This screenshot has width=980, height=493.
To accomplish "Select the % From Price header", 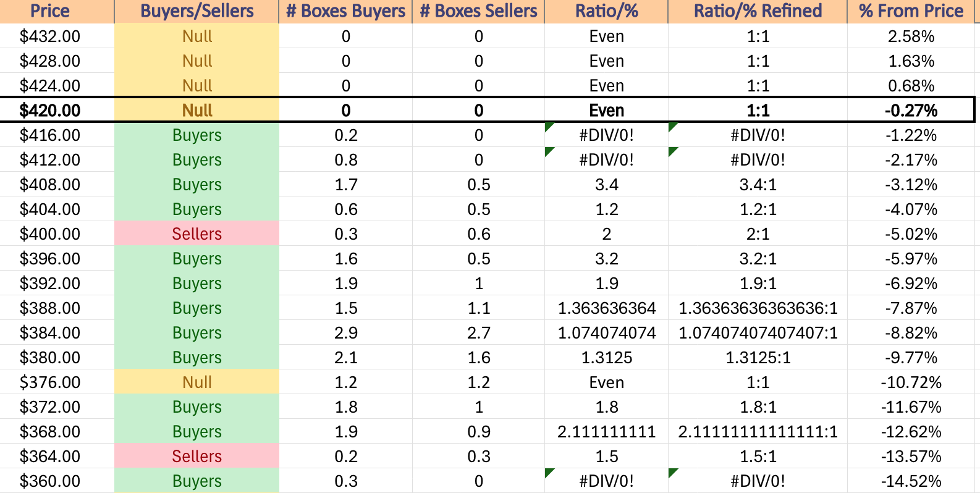I will click(911, 11).
